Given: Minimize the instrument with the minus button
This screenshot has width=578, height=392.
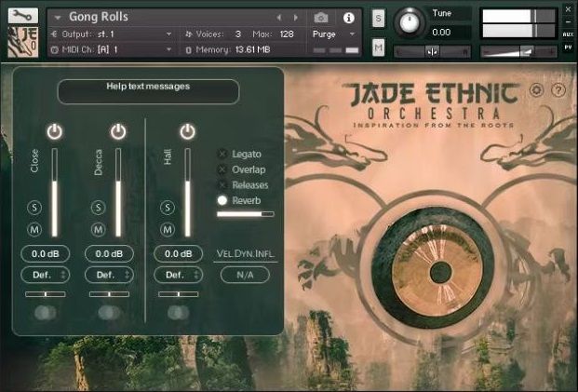Looking at the screenshot, I should tap(568, 21).
